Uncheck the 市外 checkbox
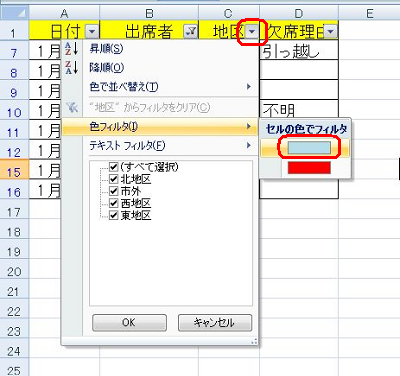Screen dimensions: 400x376 (x=114, y=191)
